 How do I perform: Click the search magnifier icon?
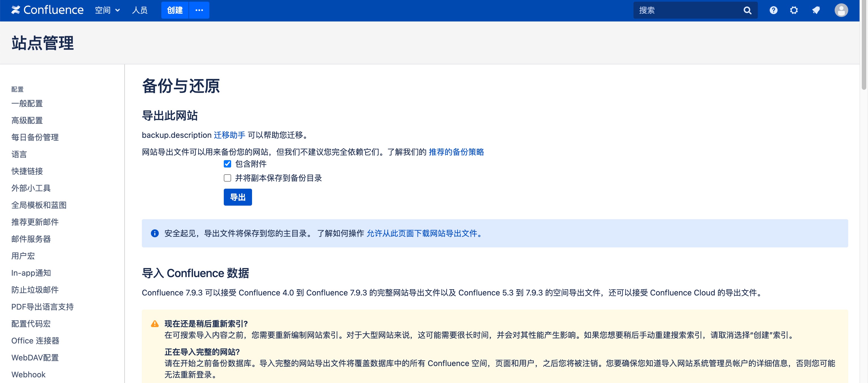tap(747, 10)
